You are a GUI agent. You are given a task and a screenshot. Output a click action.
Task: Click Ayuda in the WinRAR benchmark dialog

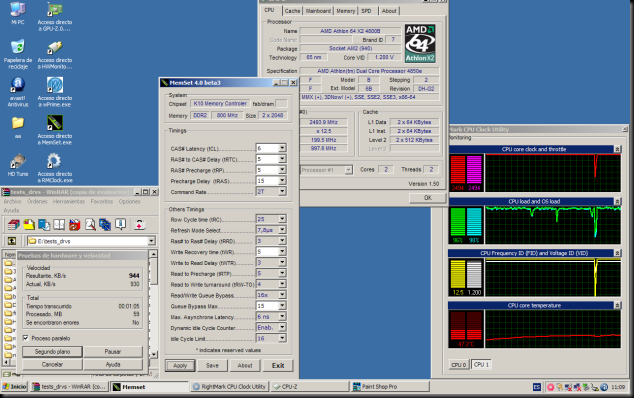tap(113, 364)
